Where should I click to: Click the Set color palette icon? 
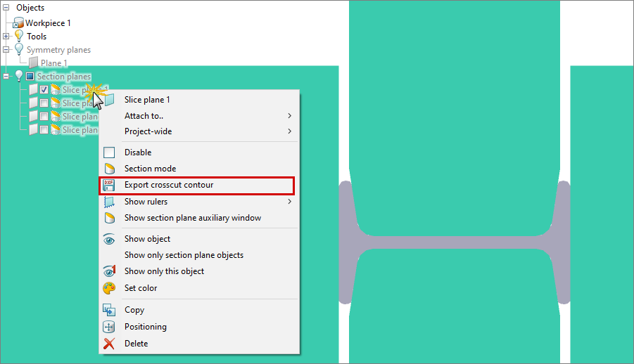[109, 288]
